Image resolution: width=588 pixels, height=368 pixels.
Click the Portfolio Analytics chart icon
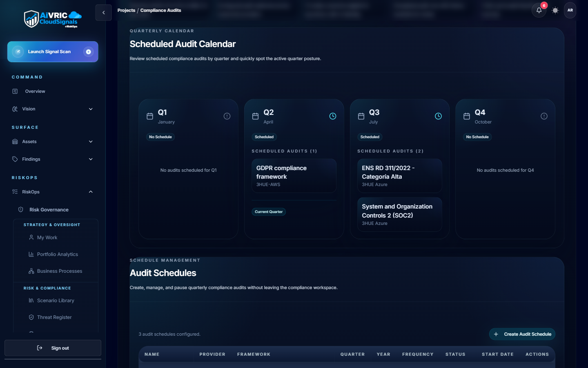(x=31, y=254)
